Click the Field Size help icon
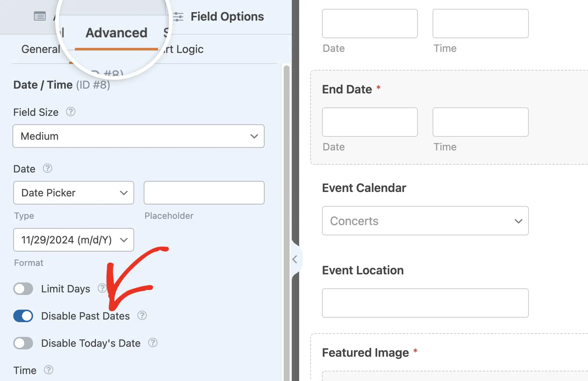The height and width of the screenshot is (381, 588). click(x=71, y=112)
